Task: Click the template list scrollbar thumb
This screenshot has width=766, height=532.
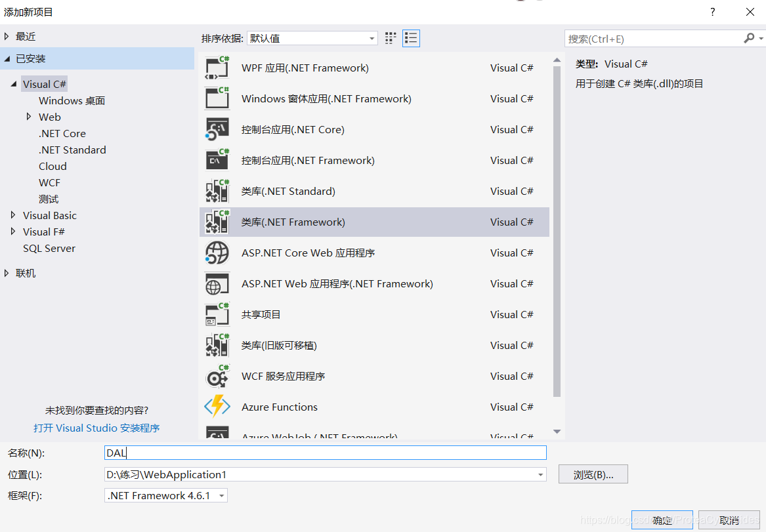Action: (557, 232)
